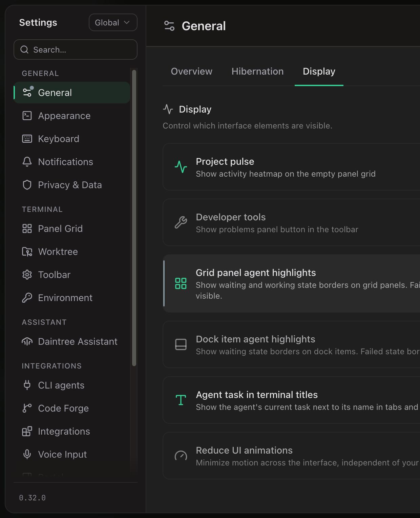The width and height of the screenshot is (420, 518).
Task: Toggle Dock item agent highlights card
Action: (291, 344)
